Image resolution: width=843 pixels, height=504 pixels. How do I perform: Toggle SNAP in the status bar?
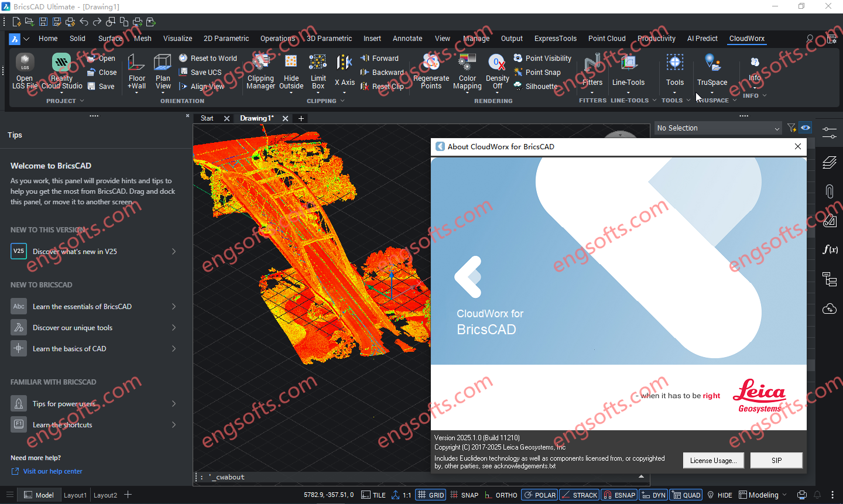tap(464, 495)
